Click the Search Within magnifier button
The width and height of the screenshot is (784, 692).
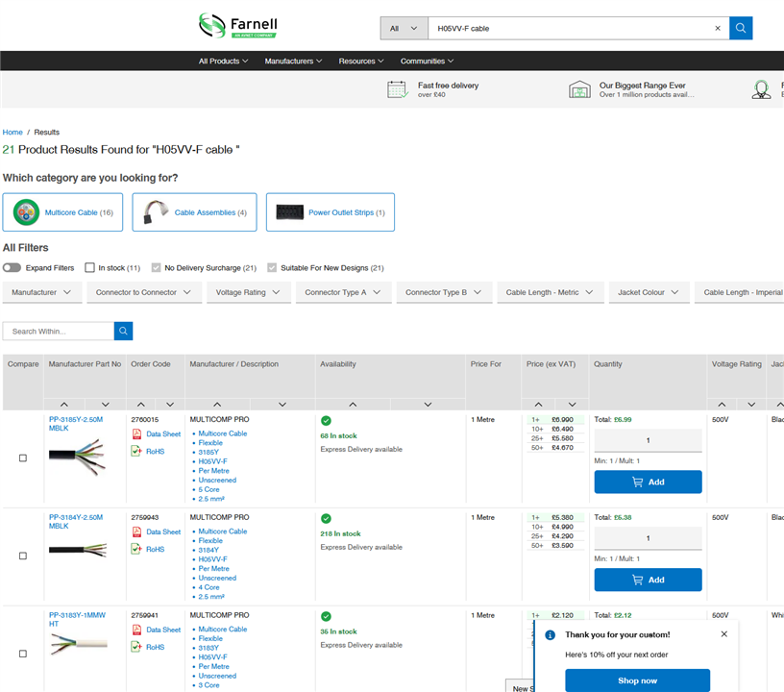pyautogui.click(x=123, y=331)
